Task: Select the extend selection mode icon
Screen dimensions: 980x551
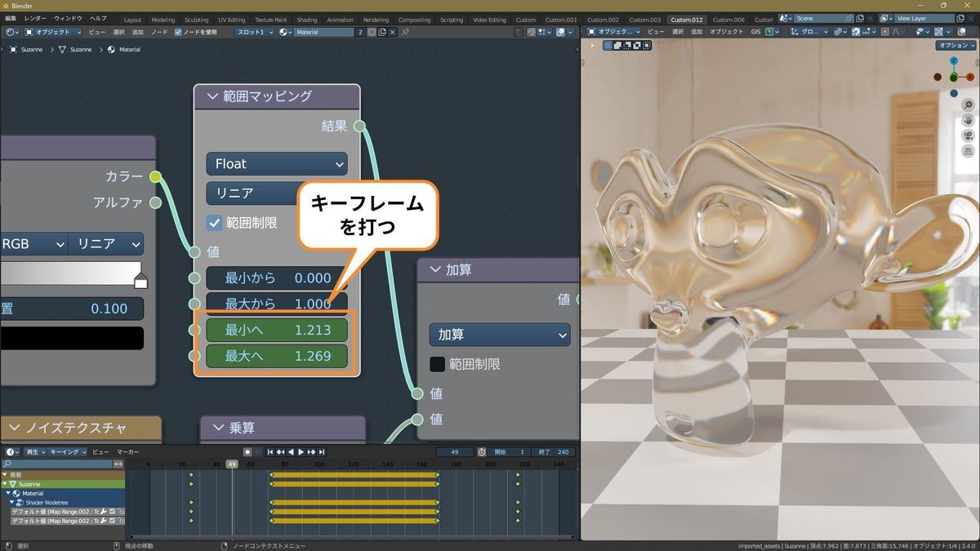Action: point(618,45)
